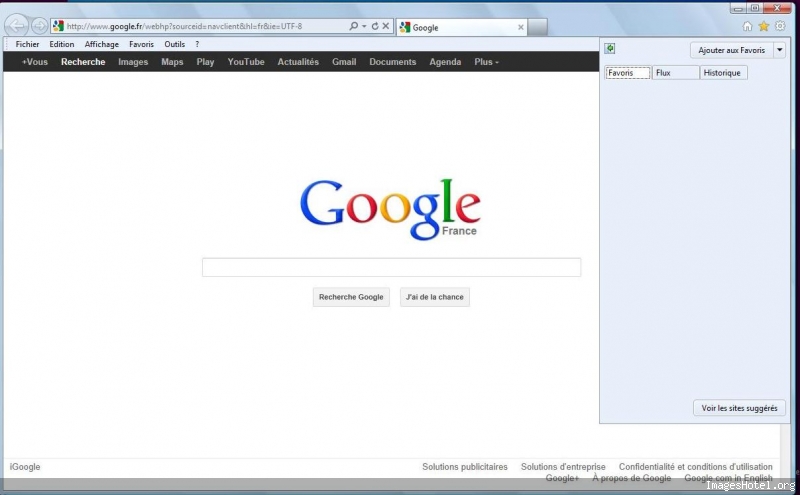This screenshot has width=800, height=495.
Task: Go forward with the forward arrow button
Action: tap(39, 26)
